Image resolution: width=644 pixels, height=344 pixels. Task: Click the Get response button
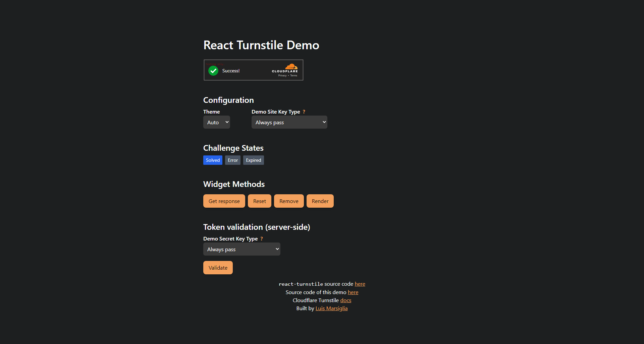pyautogui.click(x=224, y=201)
